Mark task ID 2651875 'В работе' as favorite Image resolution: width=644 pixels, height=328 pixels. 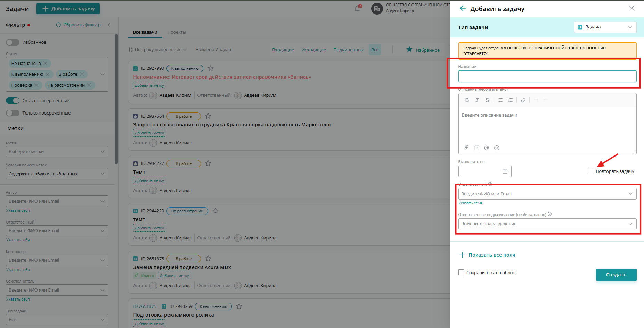(x=208, y=259)
